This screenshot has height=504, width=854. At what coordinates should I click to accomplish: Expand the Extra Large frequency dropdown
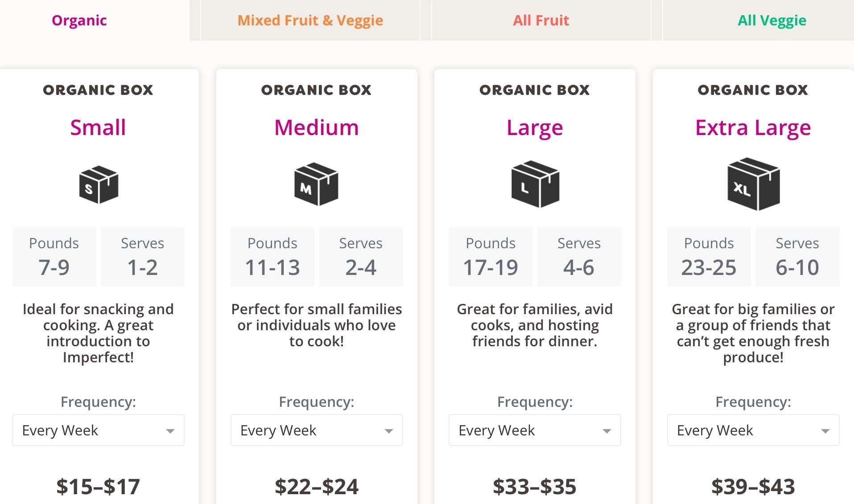(x=753, y=430)
